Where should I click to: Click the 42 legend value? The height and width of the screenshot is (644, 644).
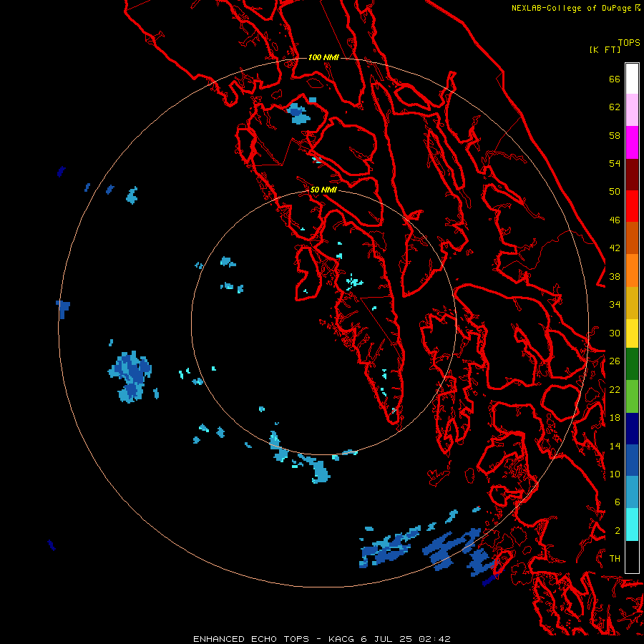point(615,248)
